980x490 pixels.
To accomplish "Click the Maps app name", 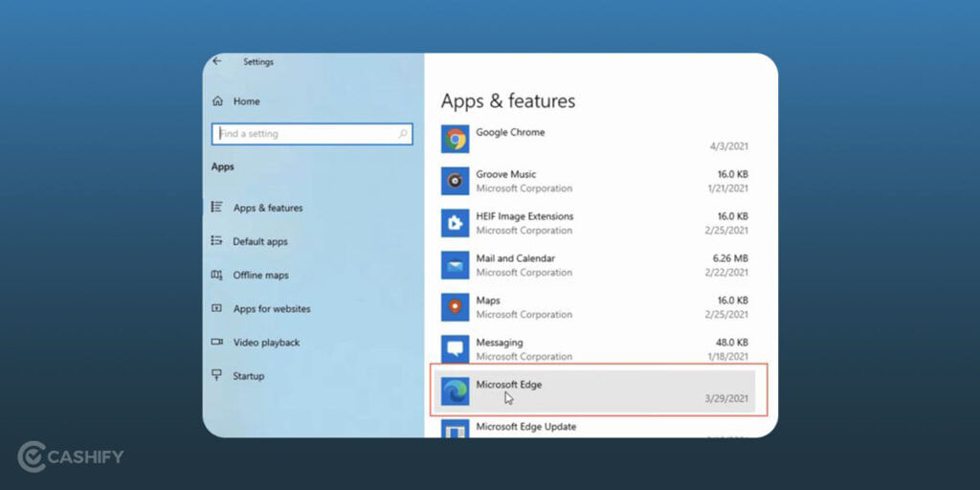I will (x=488, y=301).
